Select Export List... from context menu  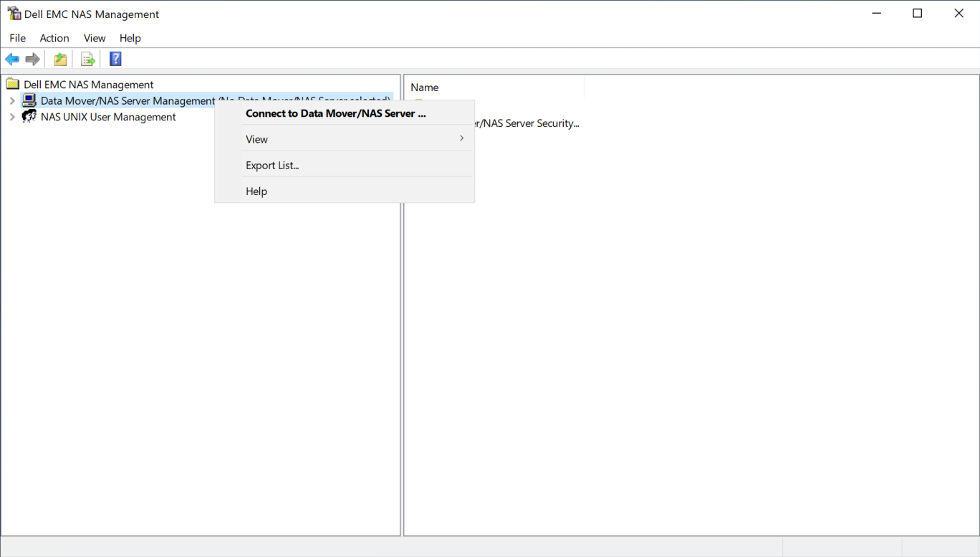pos(272,166)
